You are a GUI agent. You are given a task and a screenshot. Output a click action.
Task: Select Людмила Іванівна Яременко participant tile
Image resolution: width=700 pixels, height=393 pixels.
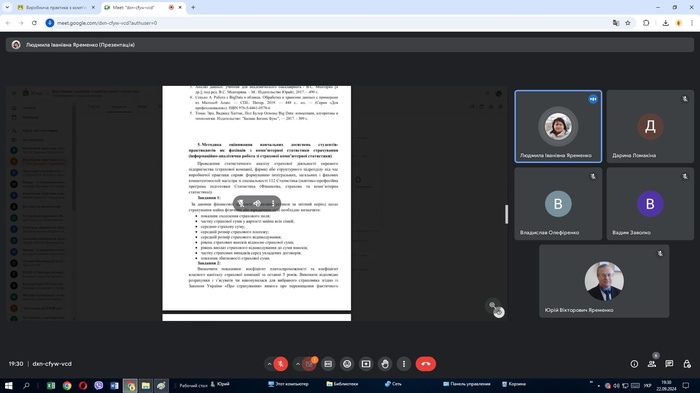pyautogui.click(x=558, y=126)
